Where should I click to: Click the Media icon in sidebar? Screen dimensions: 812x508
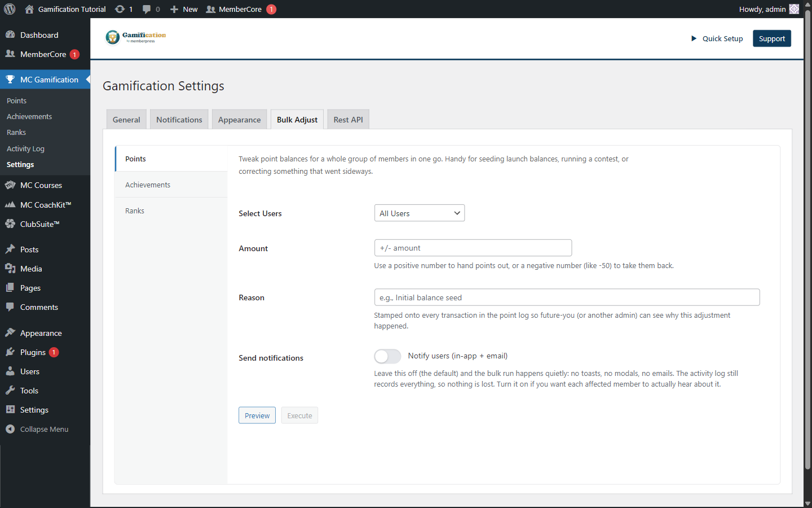pos(10,268)
